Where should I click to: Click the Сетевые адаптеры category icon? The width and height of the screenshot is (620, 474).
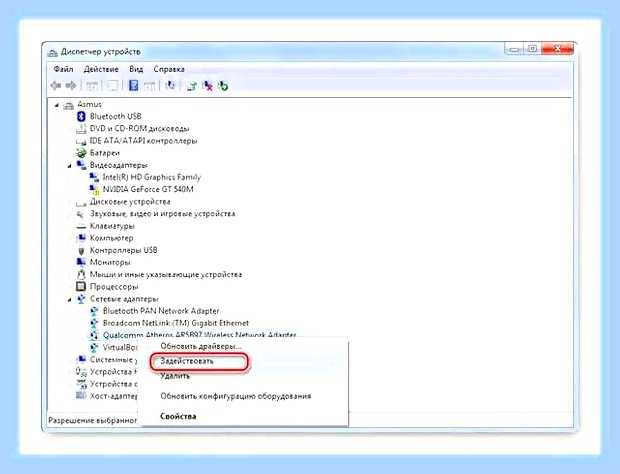tap(81, 299)
